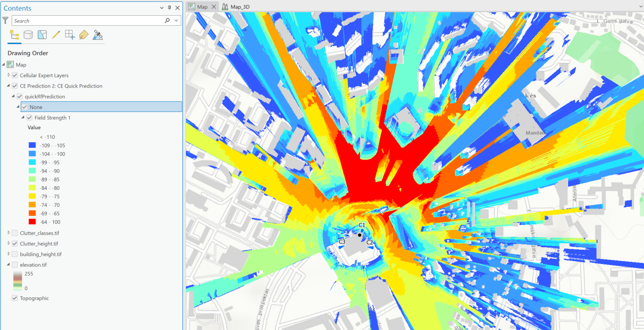Click the Drawing Order heading
The width and height of the screenshot is (644, 330).
click(x=28, y=53)
